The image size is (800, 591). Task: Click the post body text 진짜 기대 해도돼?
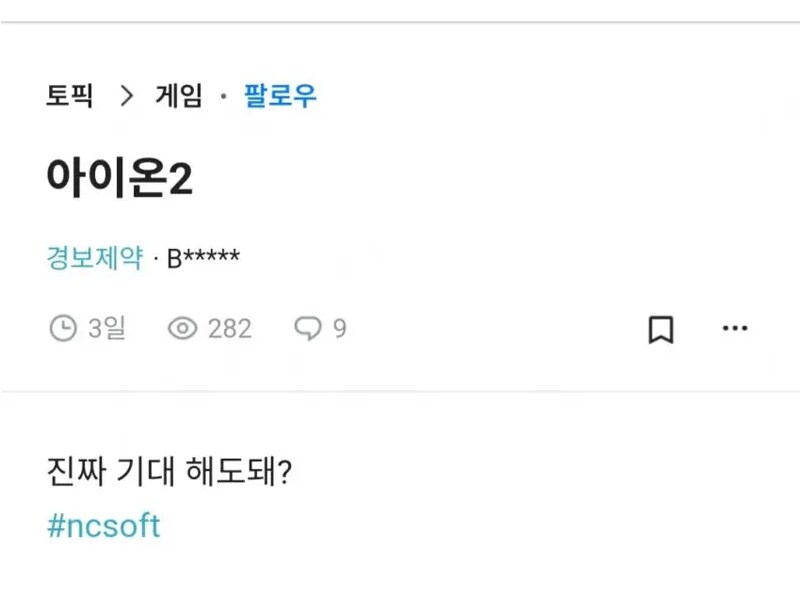168,471
